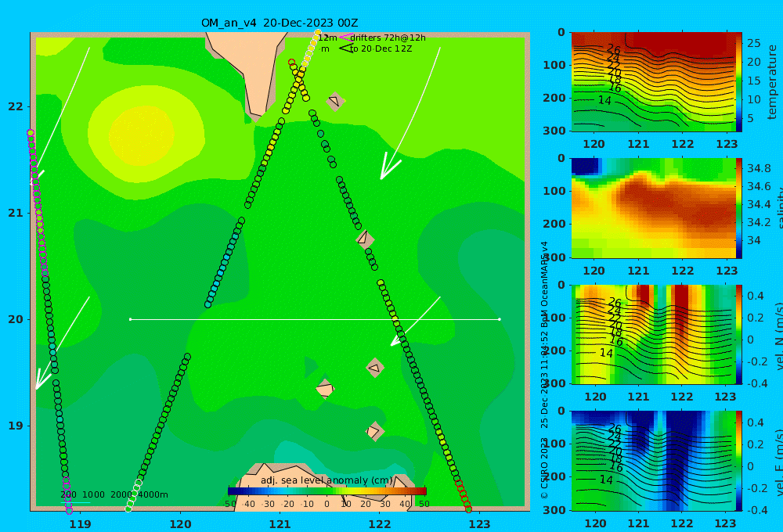
Task: Click the "temperature" axis label
Action: (x=773, y=82)
